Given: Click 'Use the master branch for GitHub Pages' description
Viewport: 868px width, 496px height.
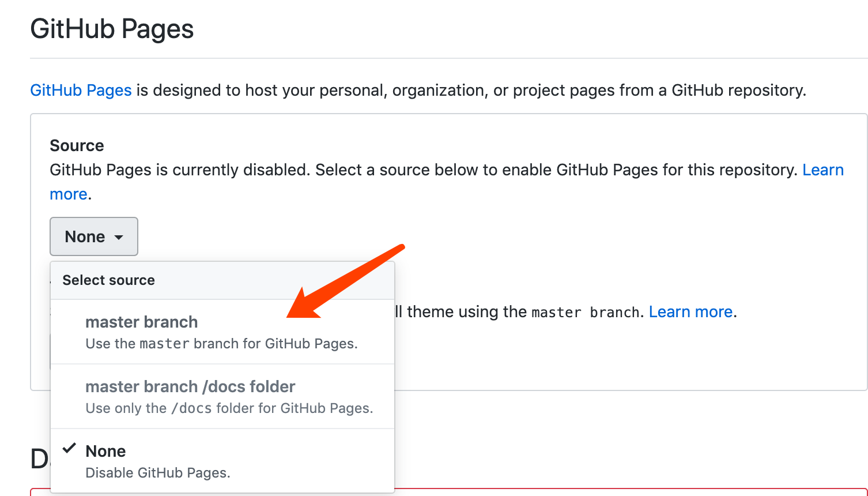Looking at the screenshot, I should click(x=221, y=344).
